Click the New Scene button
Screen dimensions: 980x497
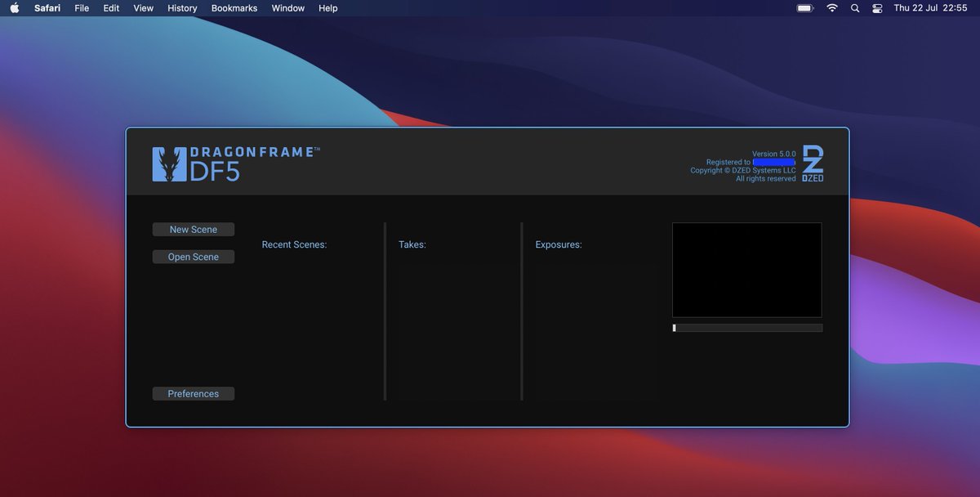coord(194,230)
